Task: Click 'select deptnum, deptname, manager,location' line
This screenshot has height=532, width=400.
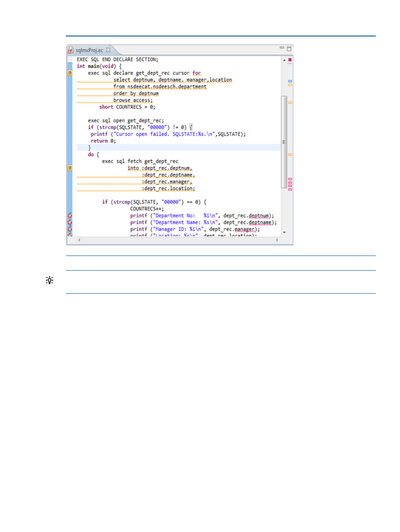Action: point(172,80)
